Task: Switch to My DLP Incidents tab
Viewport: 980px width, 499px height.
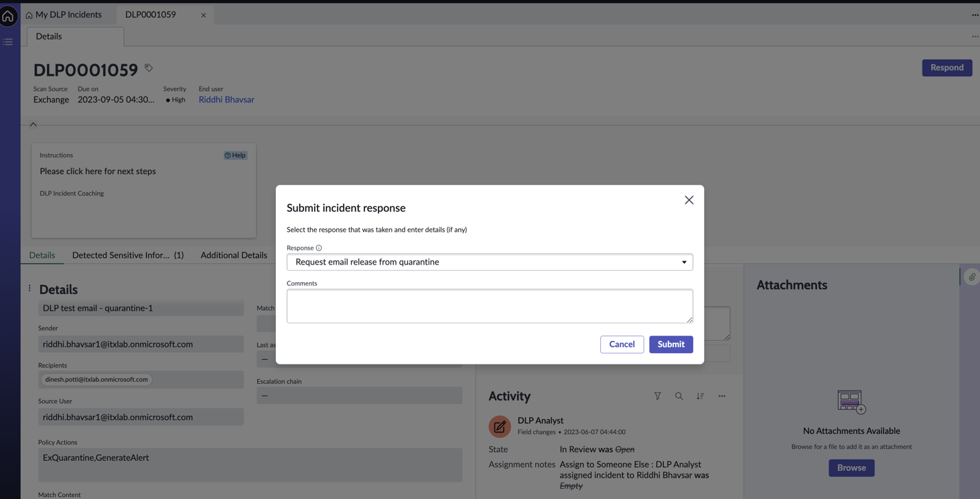Action: (x=64, y=15)
